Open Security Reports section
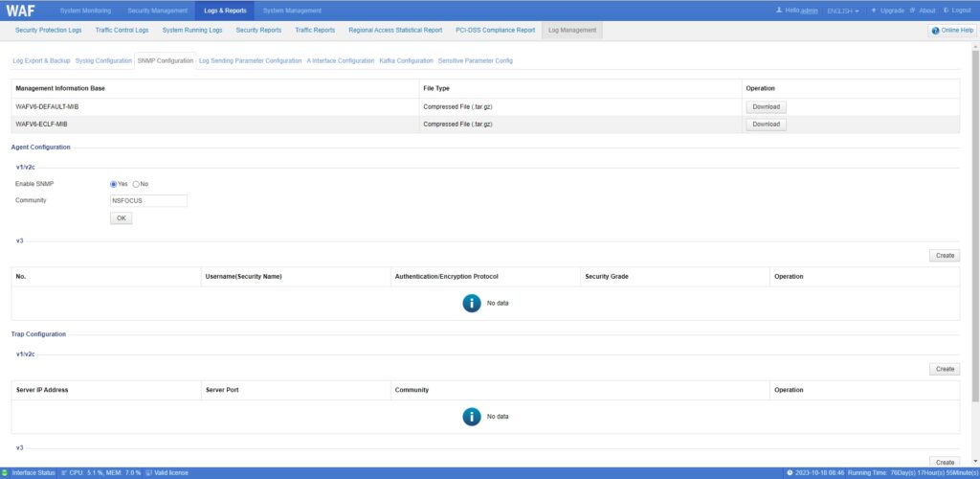Screen dimensions: 980x479 (x=258, y=30)
